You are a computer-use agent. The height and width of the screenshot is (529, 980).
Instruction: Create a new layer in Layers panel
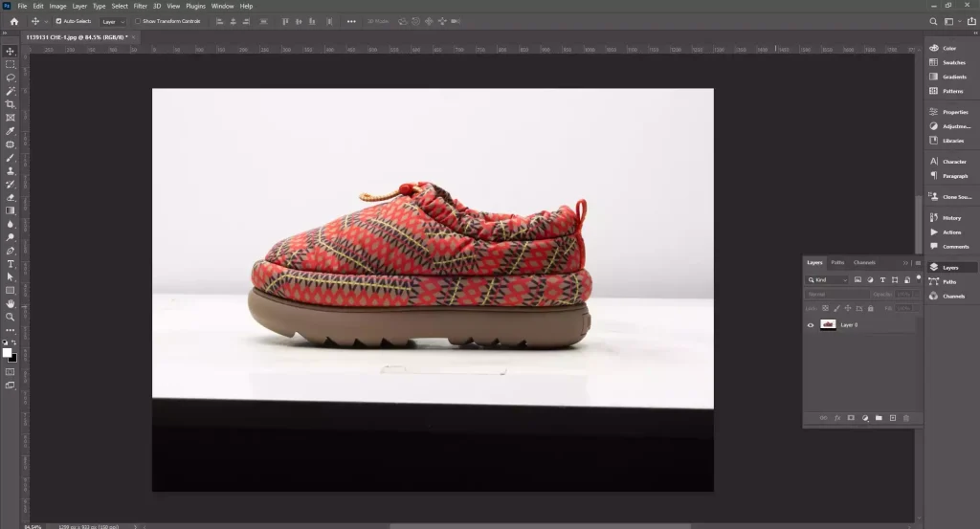click(892, 418)
